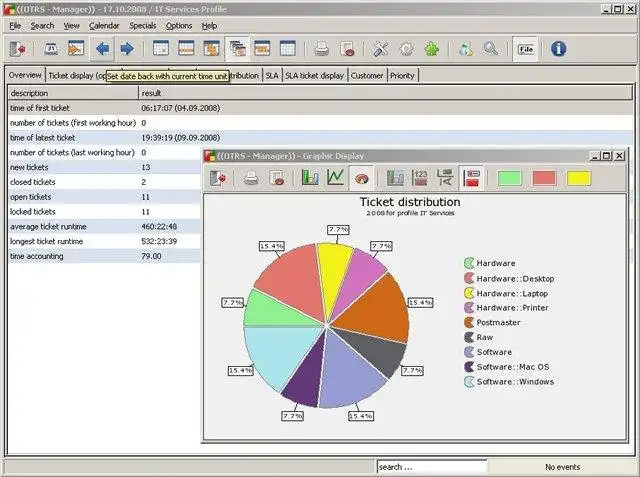Switch to the Customer tab
This screenshot has height=477, width=640.
tap(367, 75)
